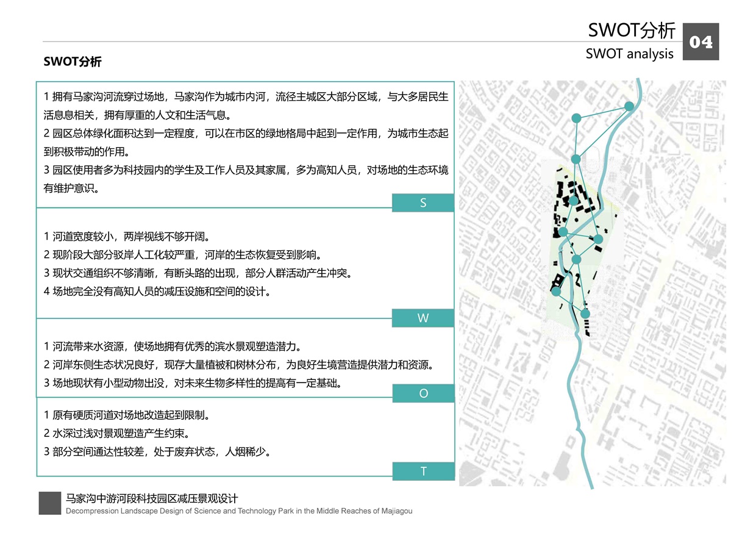Click the line starting '2 现阶段大部分驳岸人工化较严重'
The height and width of the screenshot is (535, 756).
tap(182, 254)
